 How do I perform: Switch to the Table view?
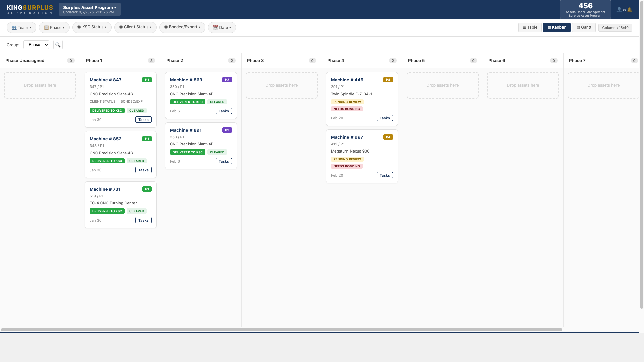530,27
